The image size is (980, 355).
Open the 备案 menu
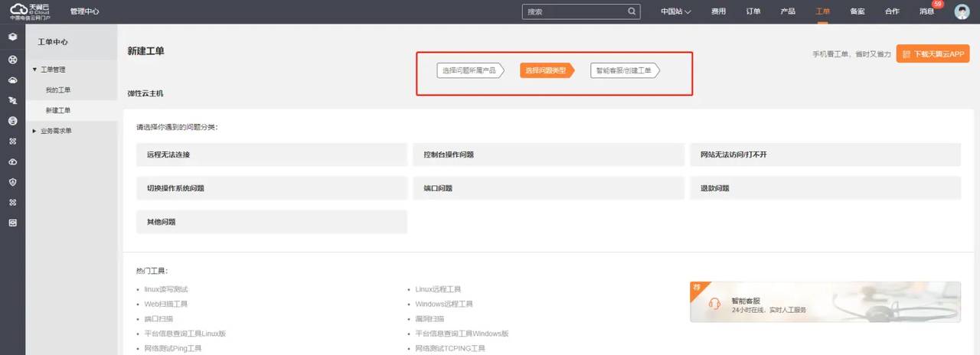tap(857, 11)
